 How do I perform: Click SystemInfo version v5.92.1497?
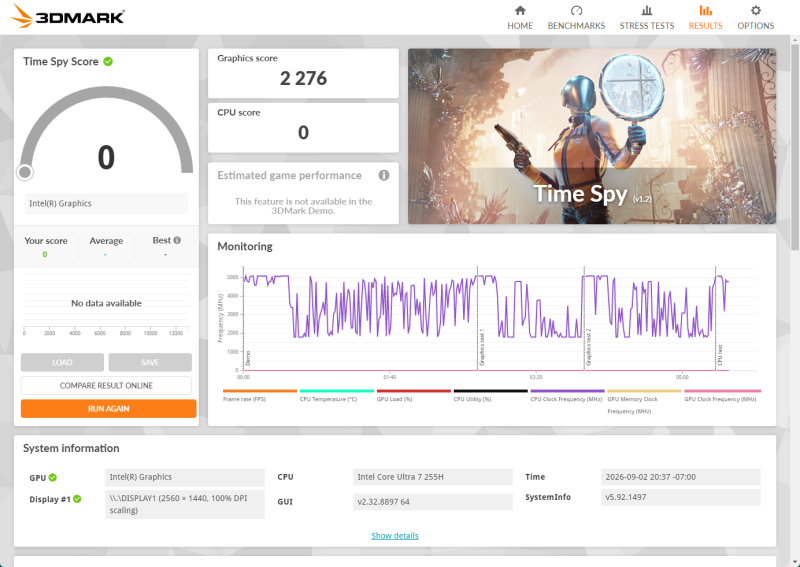point(681,497)
